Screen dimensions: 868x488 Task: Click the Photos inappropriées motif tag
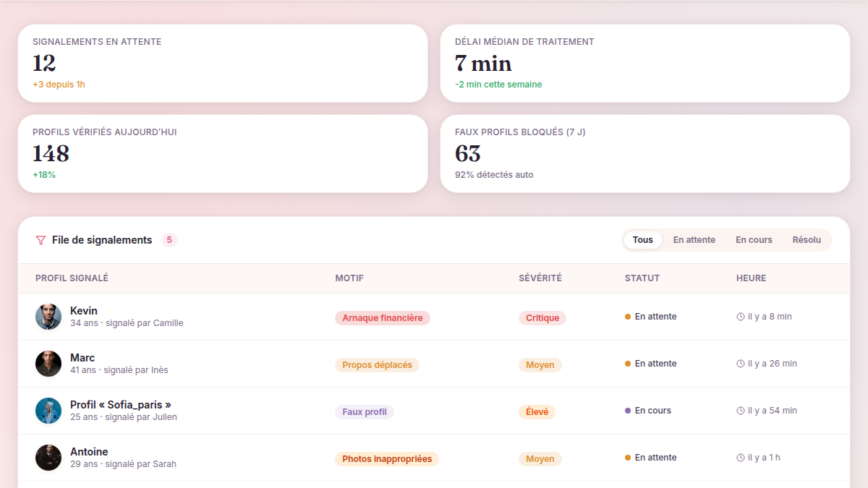[387, 459]
